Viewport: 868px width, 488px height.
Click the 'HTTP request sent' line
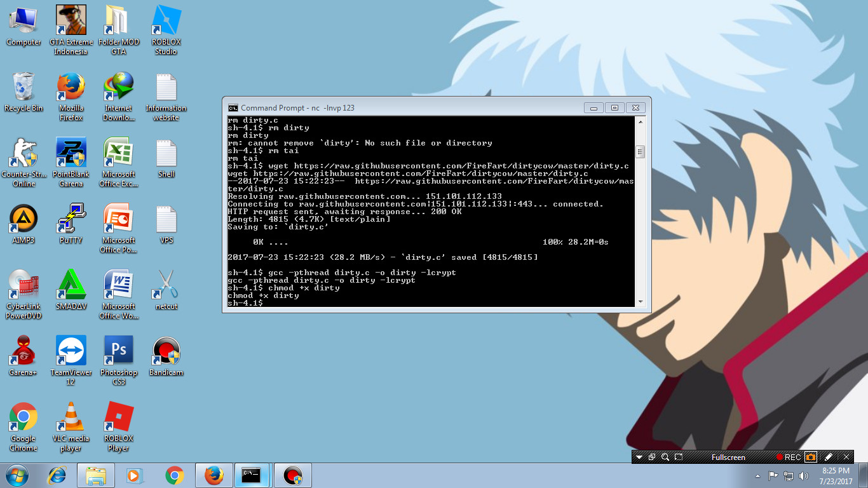344,212
